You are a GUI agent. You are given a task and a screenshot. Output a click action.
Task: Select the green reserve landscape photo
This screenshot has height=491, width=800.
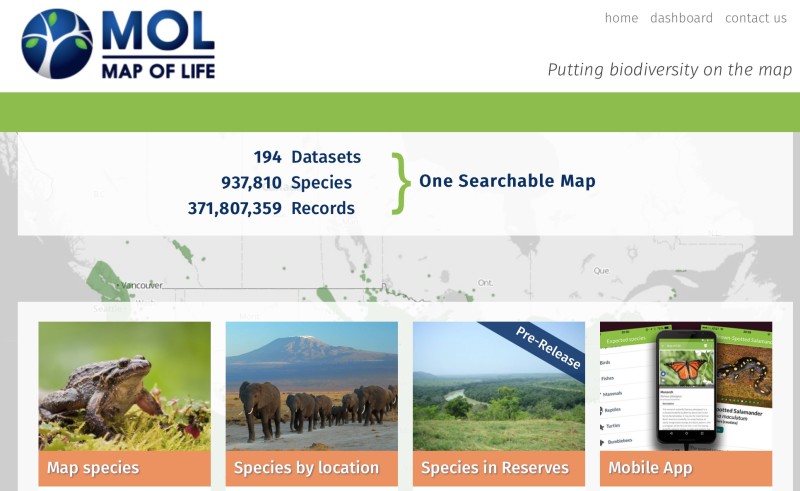(x=499, y=386)
